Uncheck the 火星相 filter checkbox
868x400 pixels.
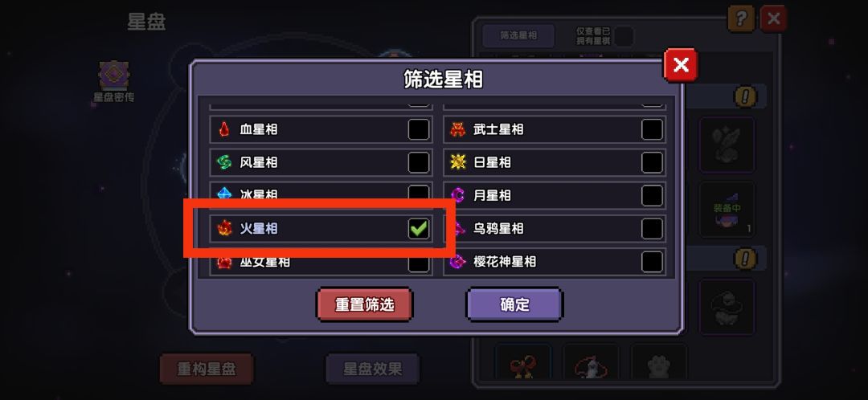pos(419,228)
